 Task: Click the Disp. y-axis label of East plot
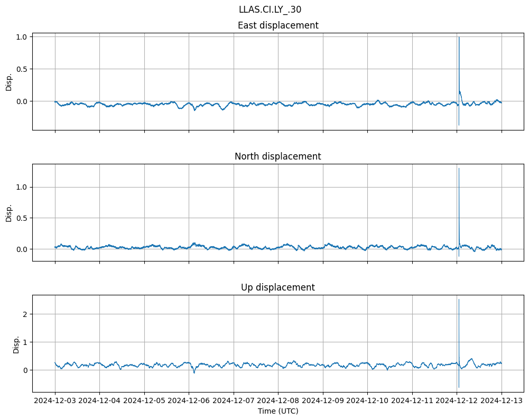(9, 81)
